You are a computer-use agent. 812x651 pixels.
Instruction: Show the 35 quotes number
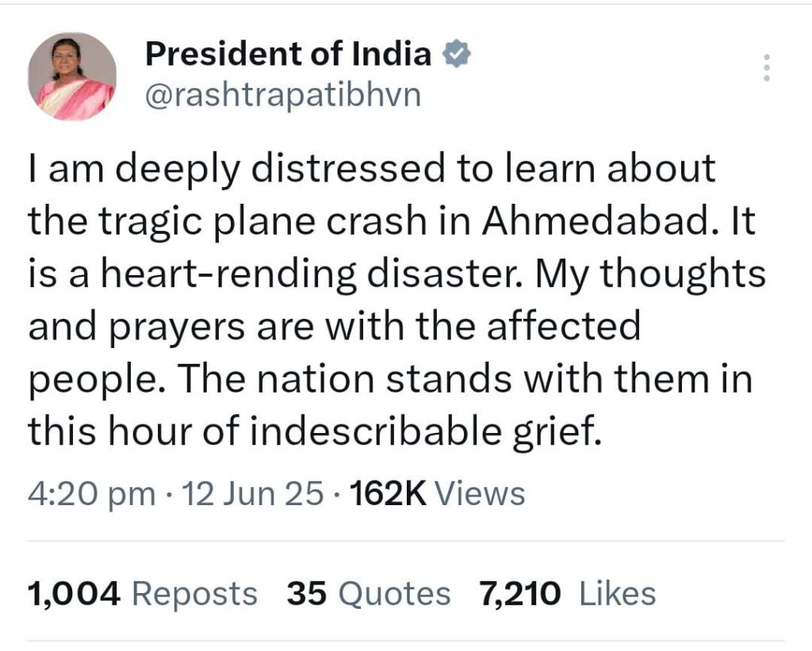point(307,594)
